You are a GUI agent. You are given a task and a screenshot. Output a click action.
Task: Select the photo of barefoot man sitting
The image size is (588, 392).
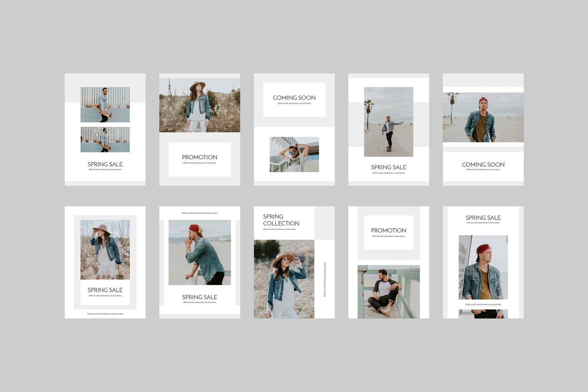click(388, 292)
